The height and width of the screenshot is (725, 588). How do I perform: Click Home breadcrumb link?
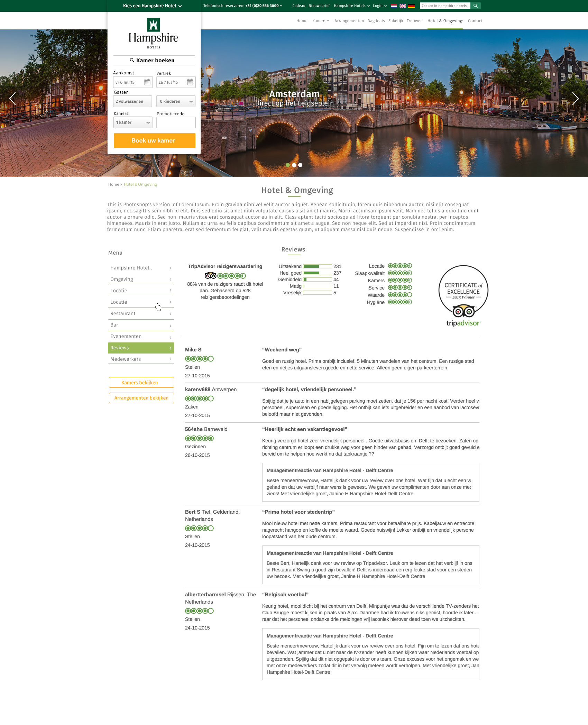113,184
